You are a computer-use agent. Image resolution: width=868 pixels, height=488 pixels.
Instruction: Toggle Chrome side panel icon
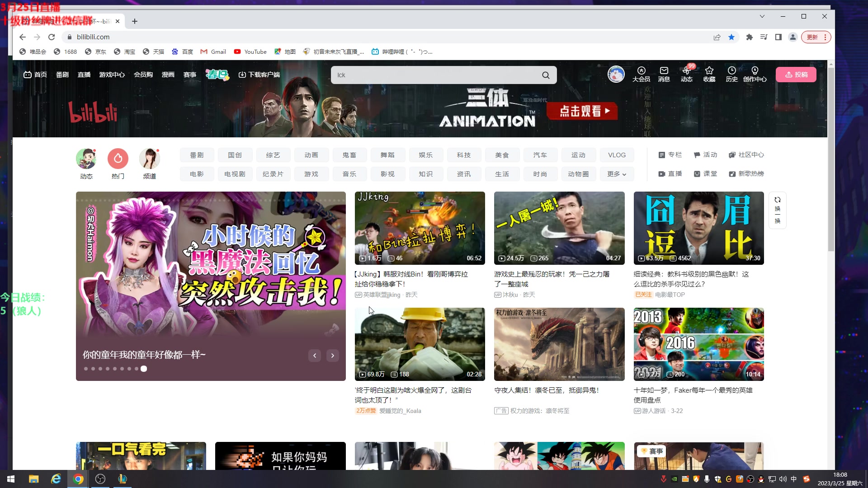click(778, 37)
